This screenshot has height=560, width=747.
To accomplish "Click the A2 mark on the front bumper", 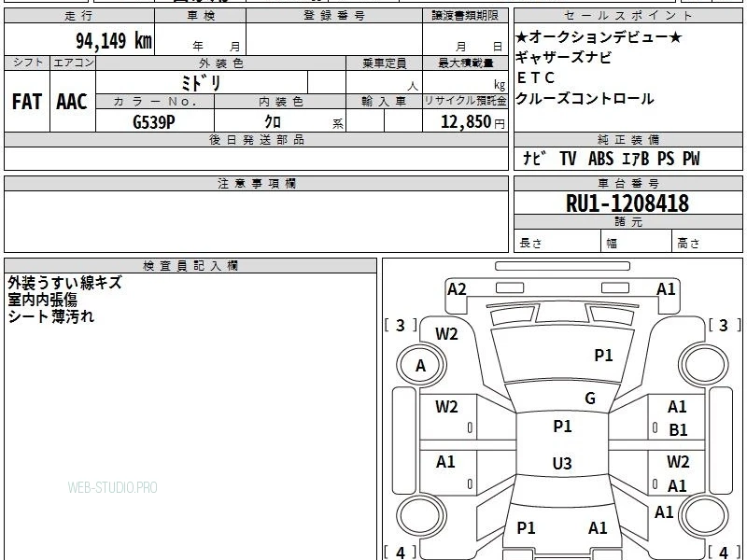I will [457, 289].
